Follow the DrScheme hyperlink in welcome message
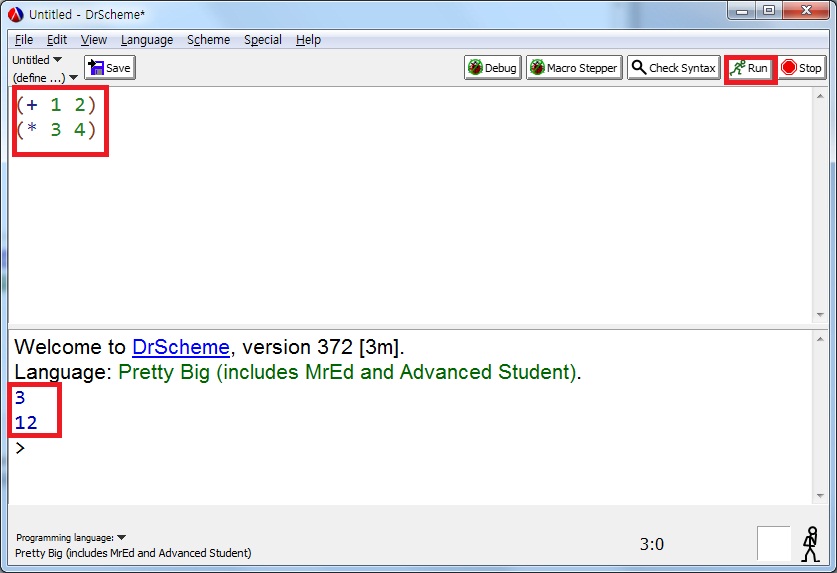The height and width of the screenshot is (573, 837). point(181,348)
